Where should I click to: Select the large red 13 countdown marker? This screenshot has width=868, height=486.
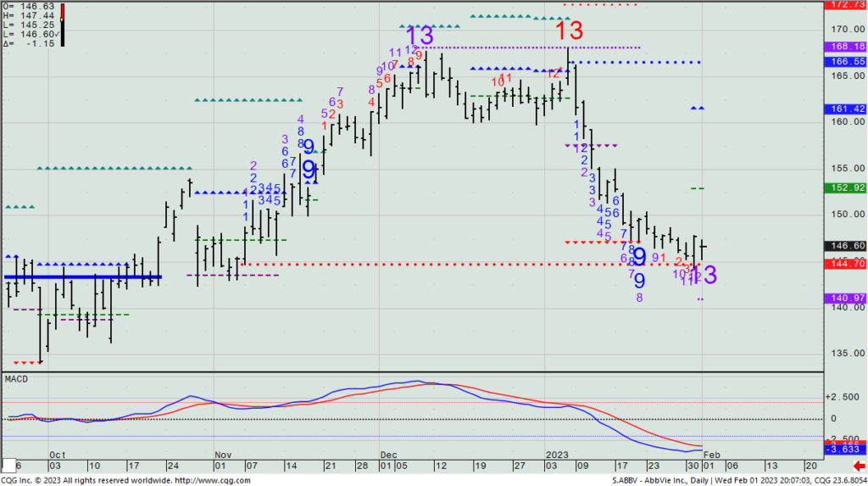(x=569, y=31)
